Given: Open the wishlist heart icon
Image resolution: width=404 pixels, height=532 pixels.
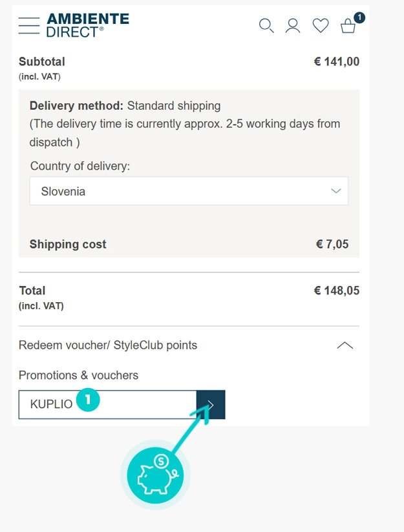Looking at the screenshot, I should 321,26.
